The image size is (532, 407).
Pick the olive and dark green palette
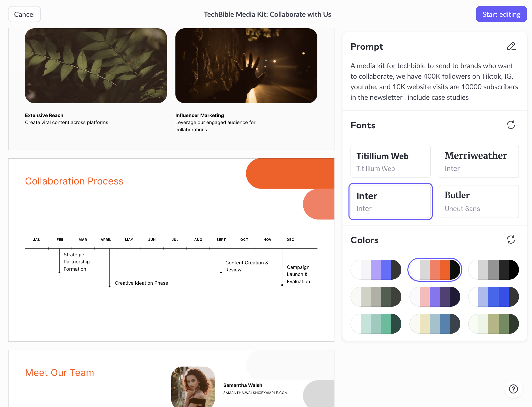tap(494, 324)
